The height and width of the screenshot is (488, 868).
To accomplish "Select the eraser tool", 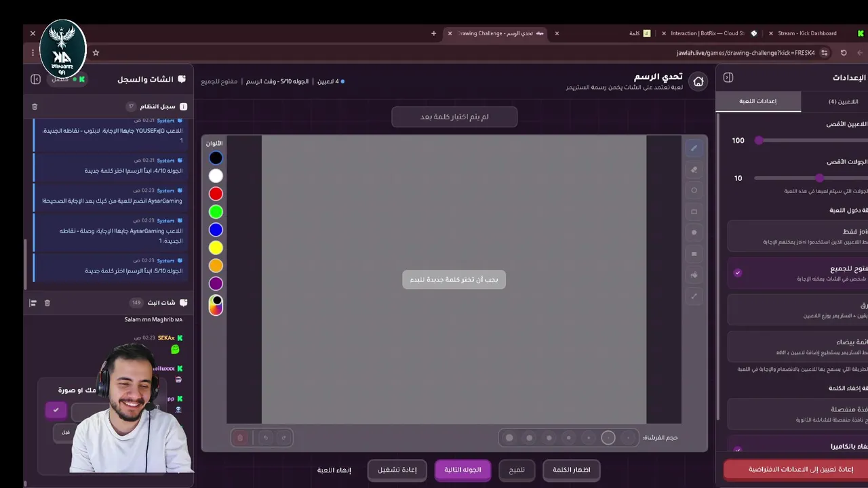I will click(x=694, y=169).
